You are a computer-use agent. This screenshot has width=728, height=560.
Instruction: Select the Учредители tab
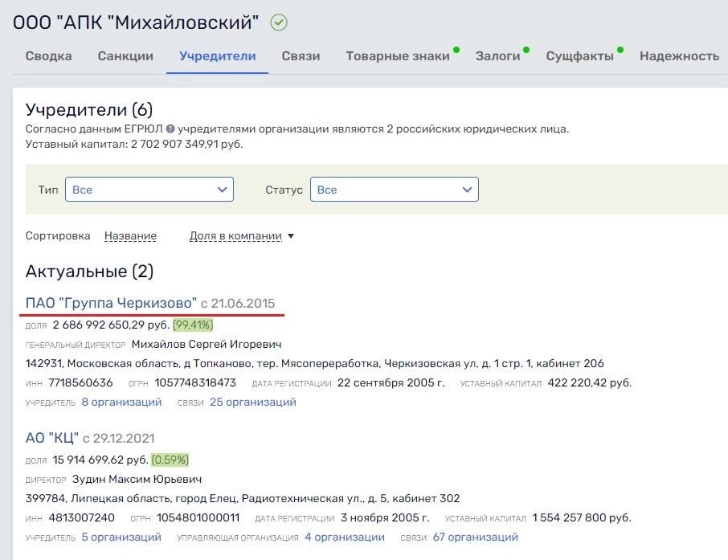(217, 56)
